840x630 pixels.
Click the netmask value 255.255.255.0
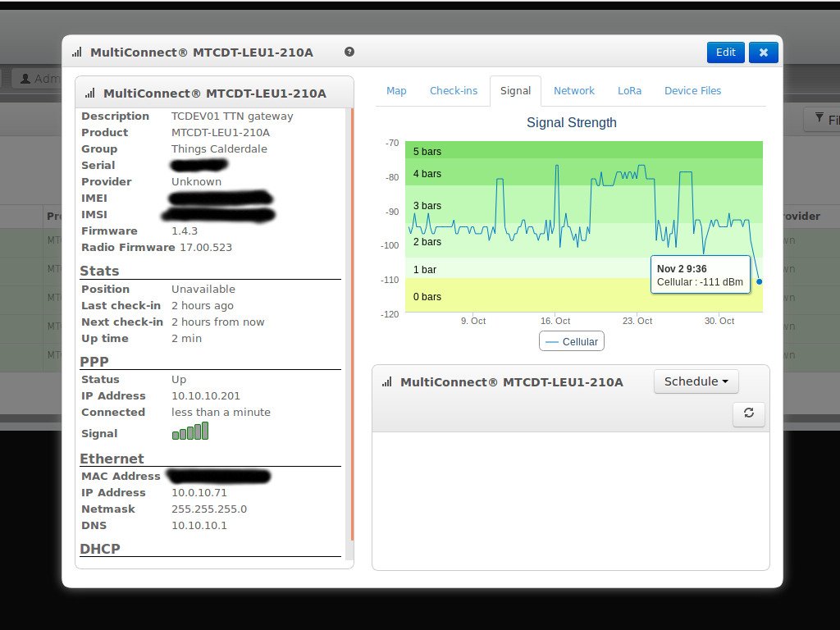point(209,509)
